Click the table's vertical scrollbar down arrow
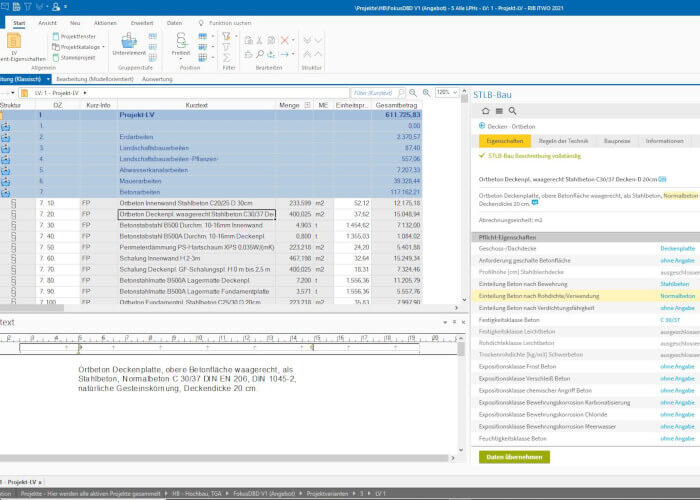The width and height of the screenshot is (700, 500). pos(464,300)
